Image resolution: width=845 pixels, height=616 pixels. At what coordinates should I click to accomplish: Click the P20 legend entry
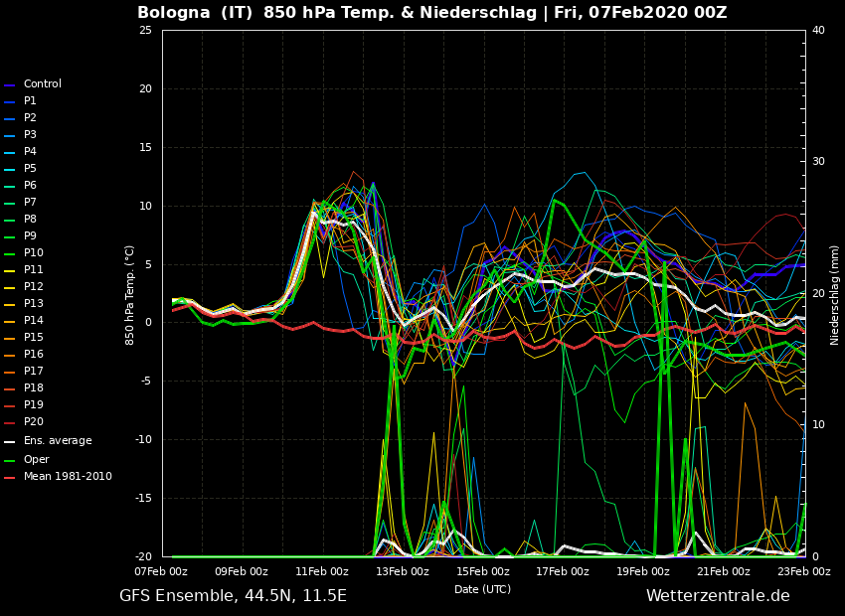[x=33, y=422]
